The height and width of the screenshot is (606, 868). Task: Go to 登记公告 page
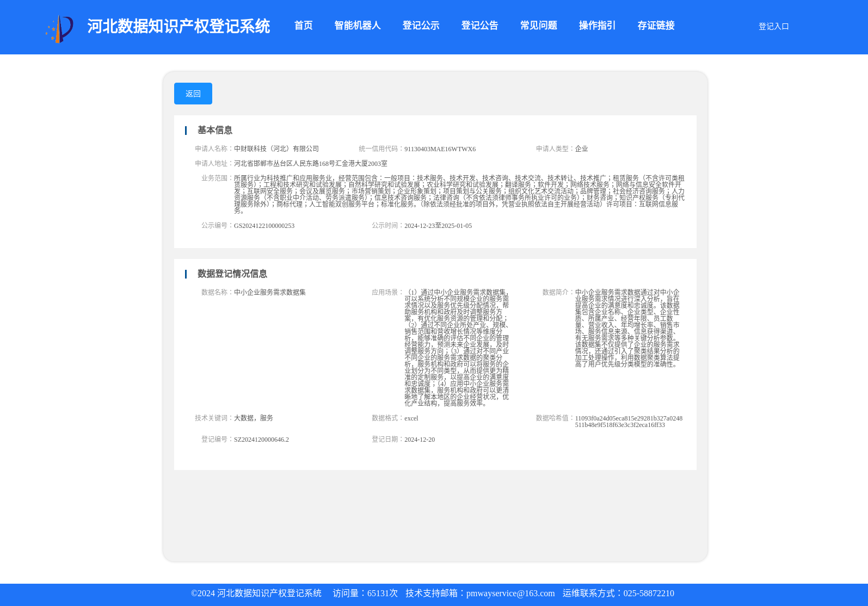click(x=479, y=26)
